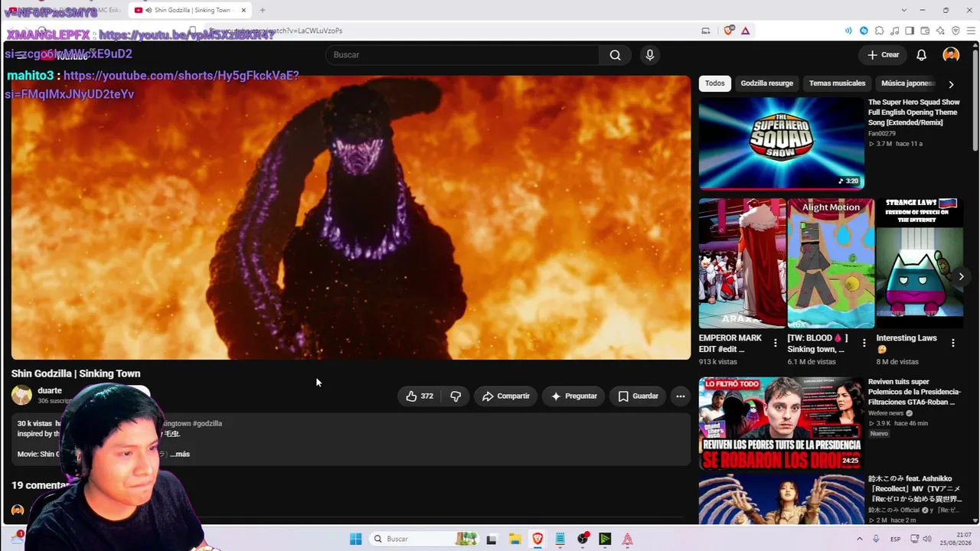Like the Shin Godzilla video
This screenshot has width=980, height=551.
420,396
